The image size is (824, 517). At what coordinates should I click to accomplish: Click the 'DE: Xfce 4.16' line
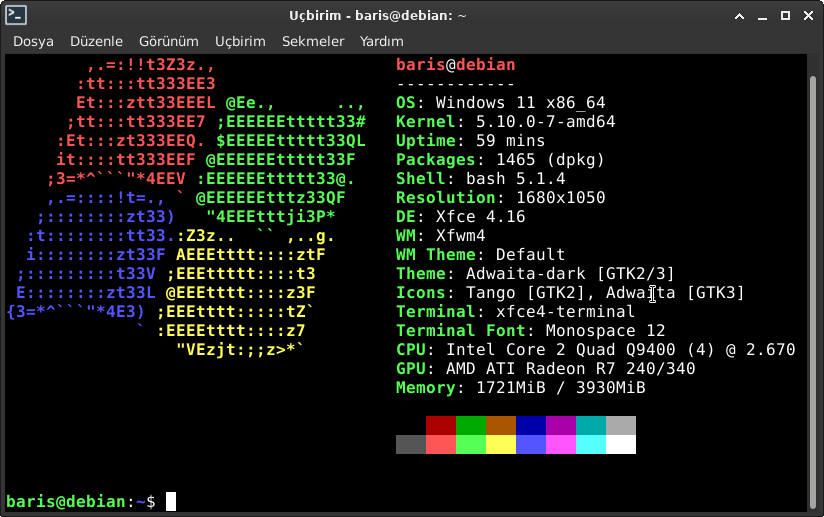[461, 216]
